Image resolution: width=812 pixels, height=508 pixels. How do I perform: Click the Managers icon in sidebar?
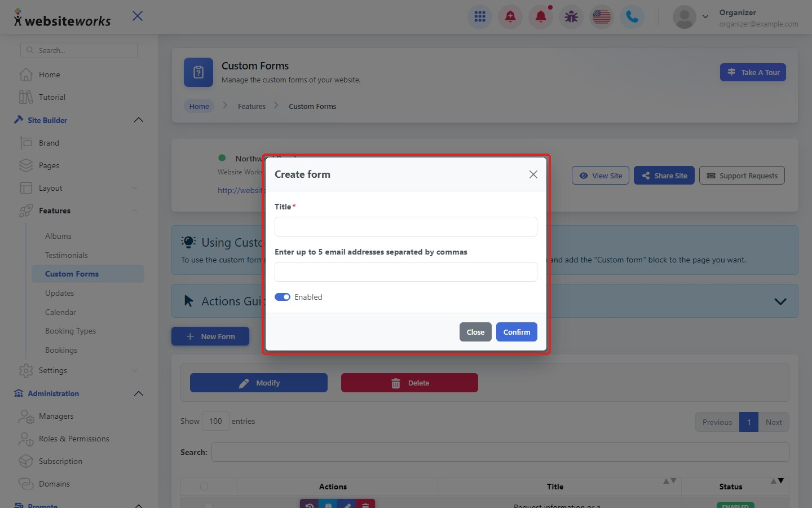click(26, 416)
